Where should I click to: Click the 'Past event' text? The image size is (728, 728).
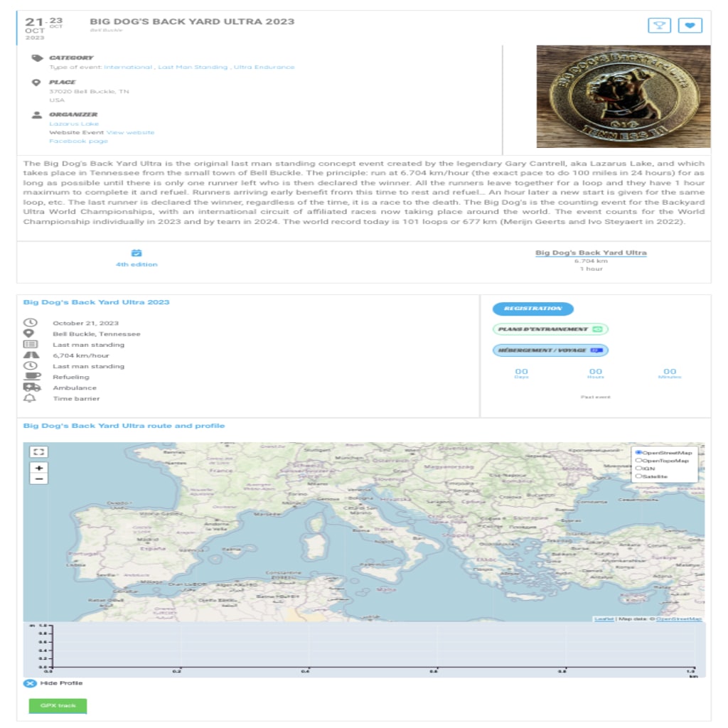595,397
